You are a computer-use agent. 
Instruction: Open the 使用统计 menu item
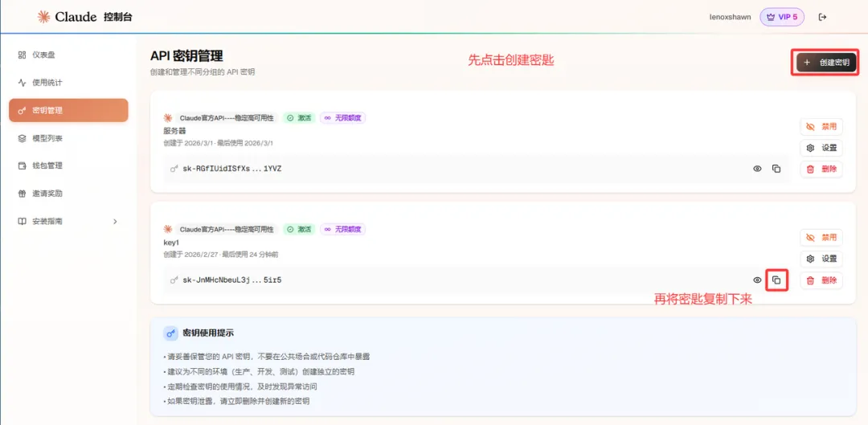[x=68, y=83]
